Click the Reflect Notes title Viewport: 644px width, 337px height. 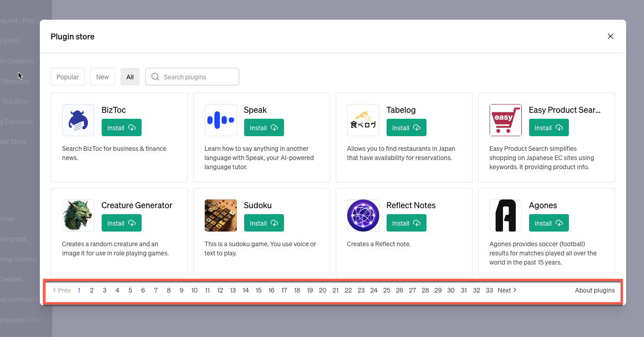[411, 205]
